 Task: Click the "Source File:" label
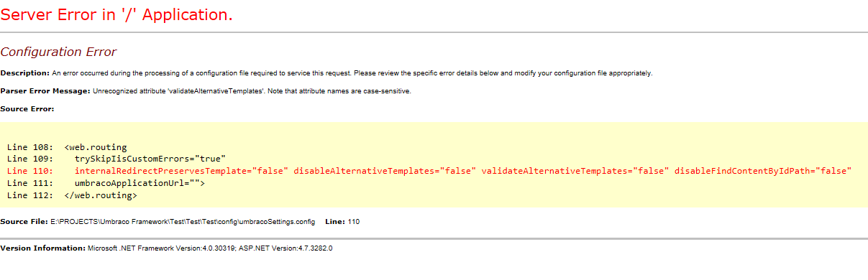pos(24,222)
